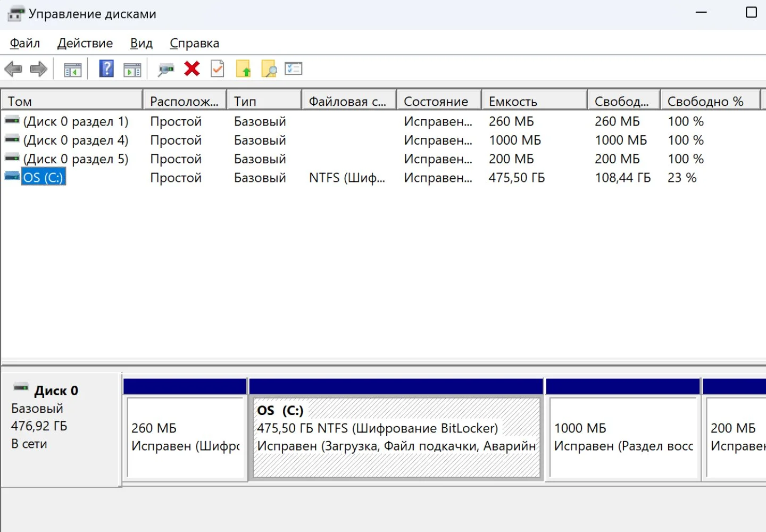
Task: Click the red X delete icon
Action: pyautogui.click(x=191, y=69)
